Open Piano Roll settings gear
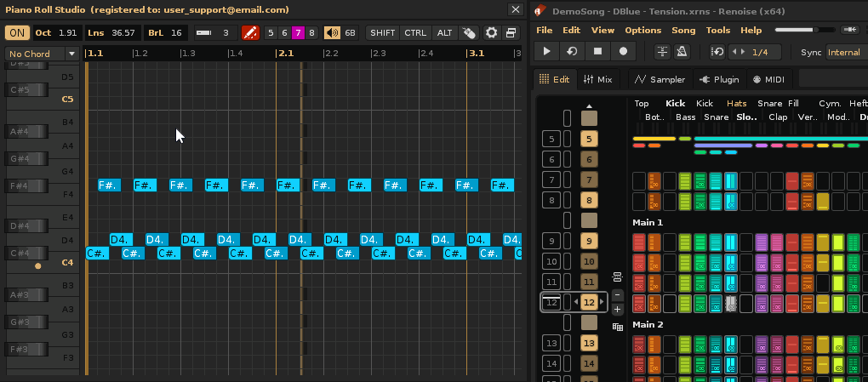 pyautogui.click(x=491, y=33)
